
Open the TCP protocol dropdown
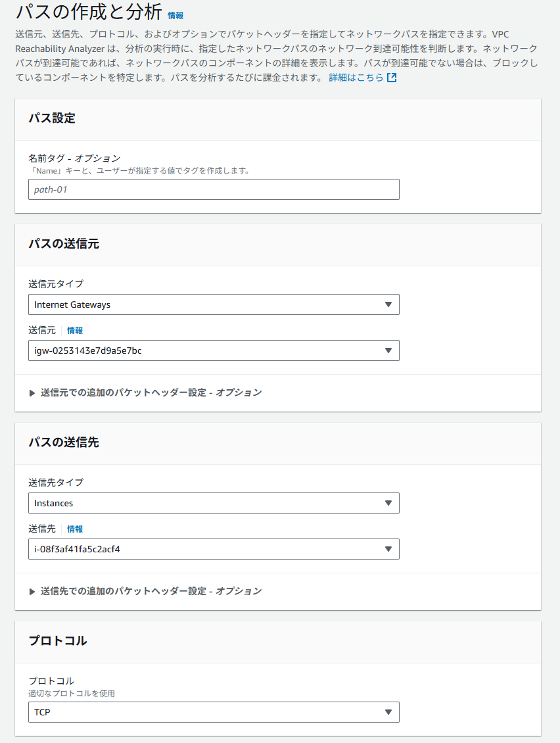pos(214,712)
